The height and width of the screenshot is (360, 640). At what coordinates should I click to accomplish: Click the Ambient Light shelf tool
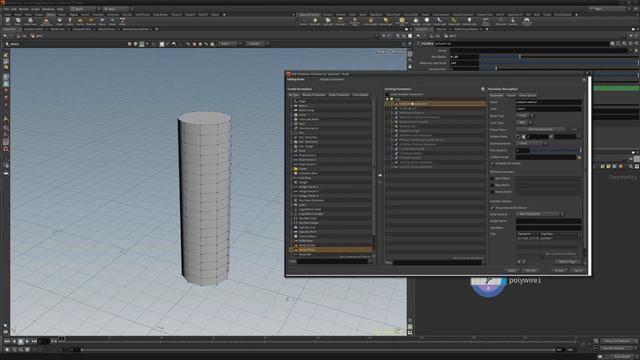(469, 20)
